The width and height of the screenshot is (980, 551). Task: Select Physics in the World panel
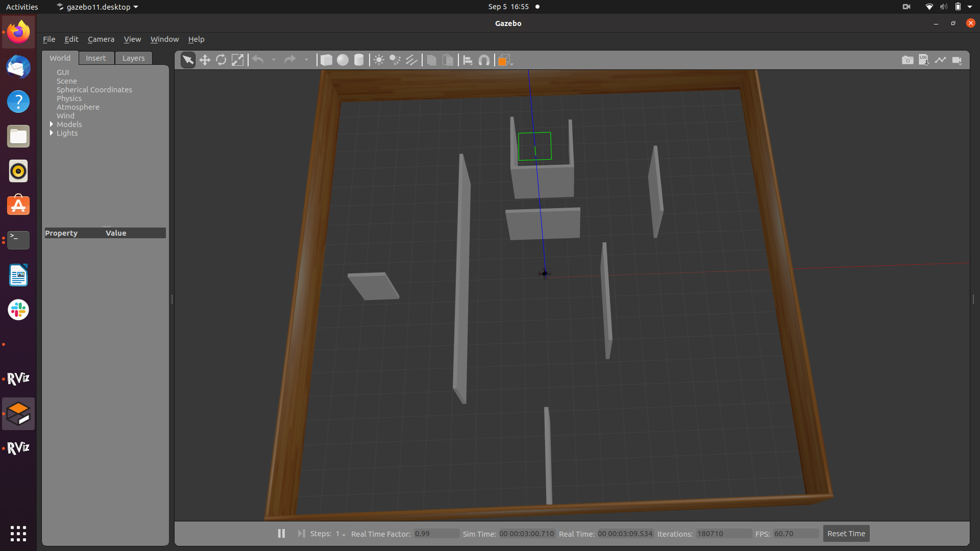pos(69,98)
